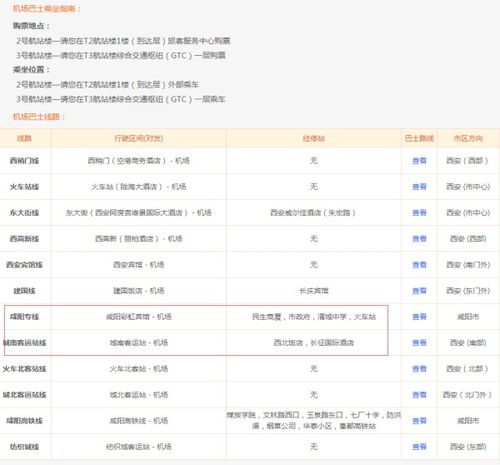The height and width of the screenshot is (465, 500).
Task: Click the 东大街 hotel to 机场 interval cell
Action: 139,213
